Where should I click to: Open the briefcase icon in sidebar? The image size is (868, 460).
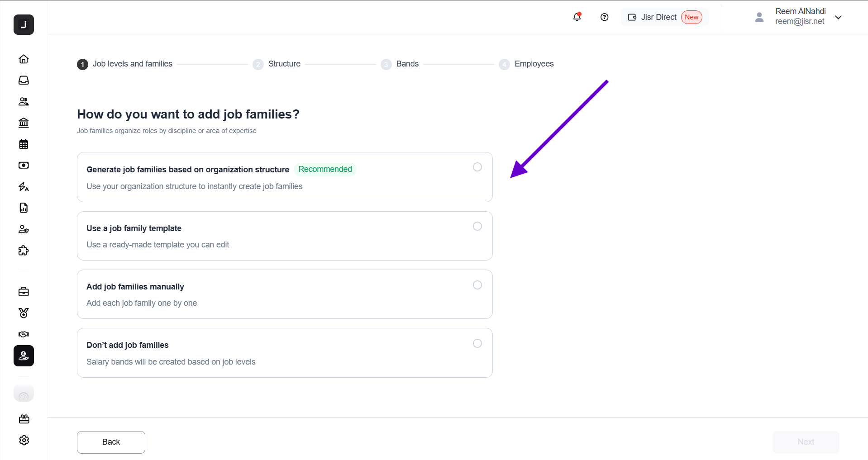pyautogui.click(x=24, y=292)
